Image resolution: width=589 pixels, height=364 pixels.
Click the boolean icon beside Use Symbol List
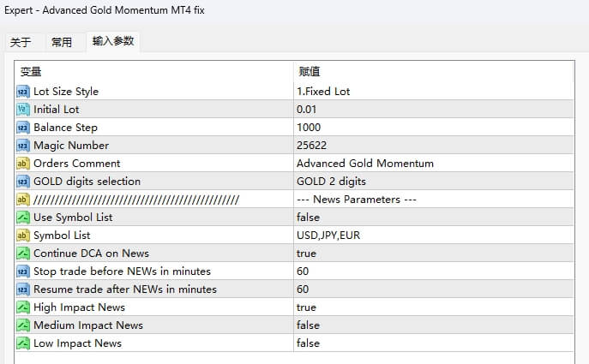[x=23, y=218]
